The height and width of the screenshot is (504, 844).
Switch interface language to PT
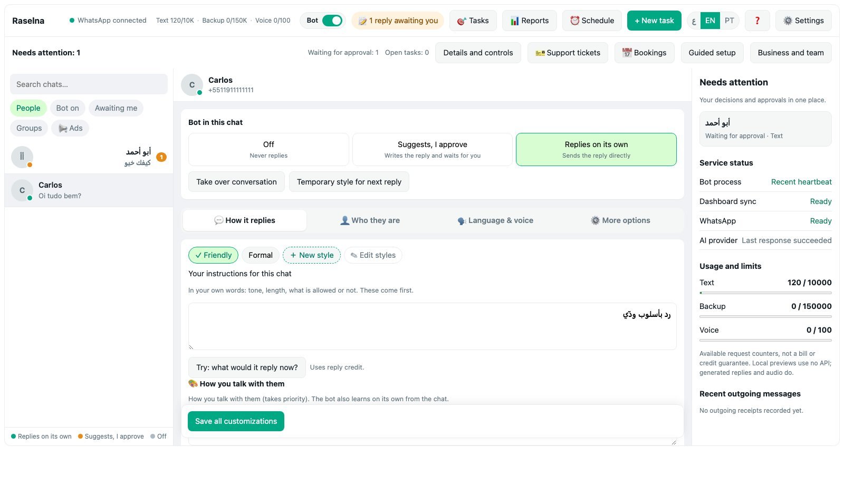[729, 21]
